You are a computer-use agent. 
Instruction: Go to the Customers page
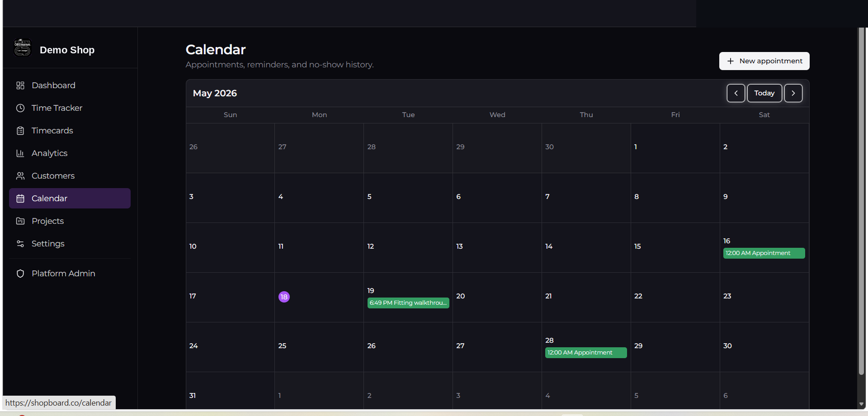tap(70, 176)
